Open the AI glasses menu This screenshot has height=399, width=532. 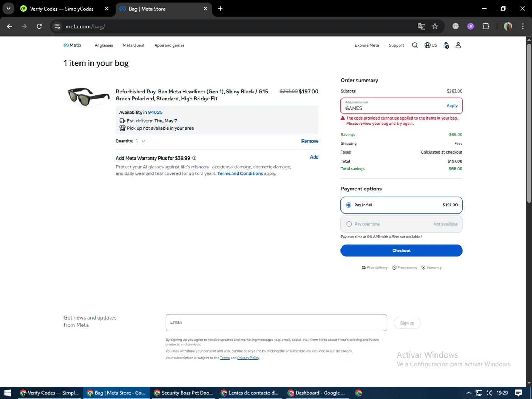(x=104, y=45)
